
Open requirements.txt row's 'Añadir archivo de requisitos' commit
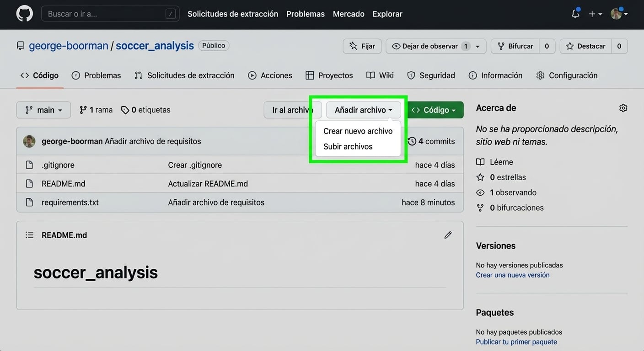point(216,202)
